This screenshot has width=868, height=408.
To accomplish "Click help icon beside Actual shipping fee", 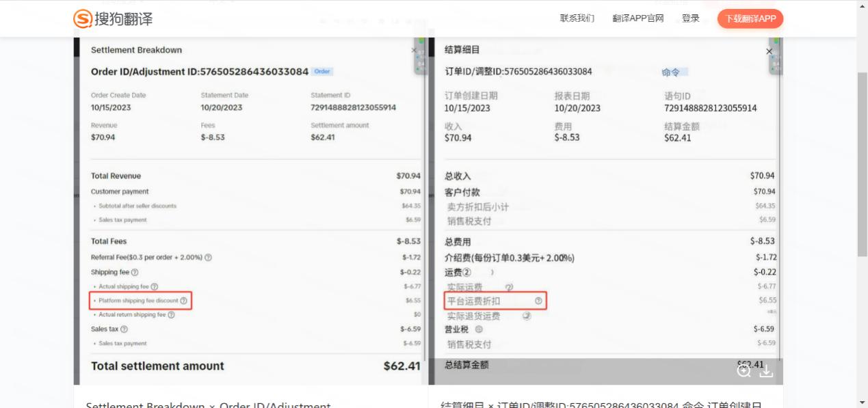I will (x=154, y=286).
